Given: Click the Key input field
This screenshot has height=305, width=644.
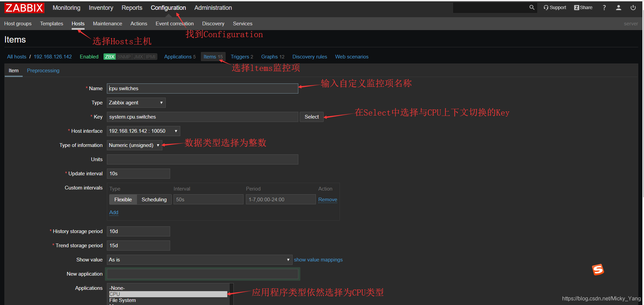Looking at the screenshot, I should pos(203,117).
